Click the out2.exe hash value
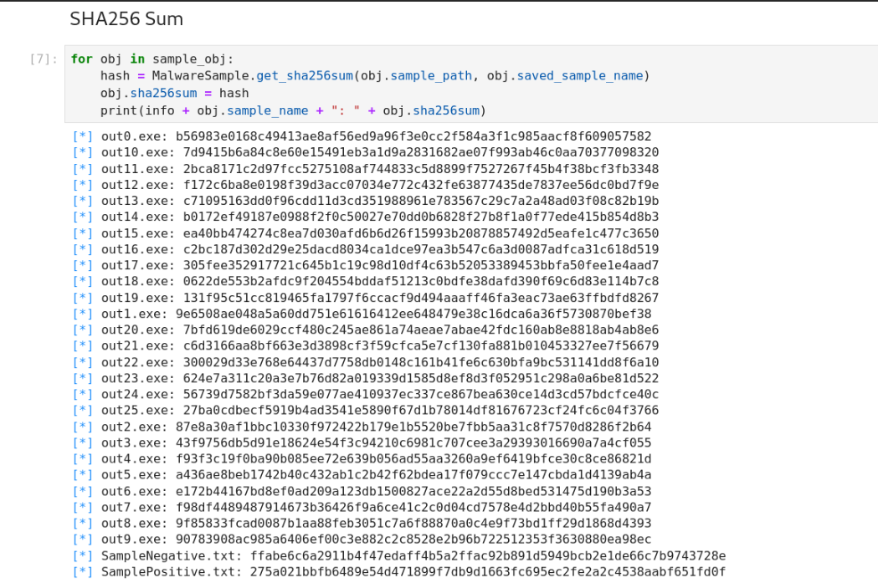Image resolution: width=878 pixels, height=588 pixels. [413, 427]
